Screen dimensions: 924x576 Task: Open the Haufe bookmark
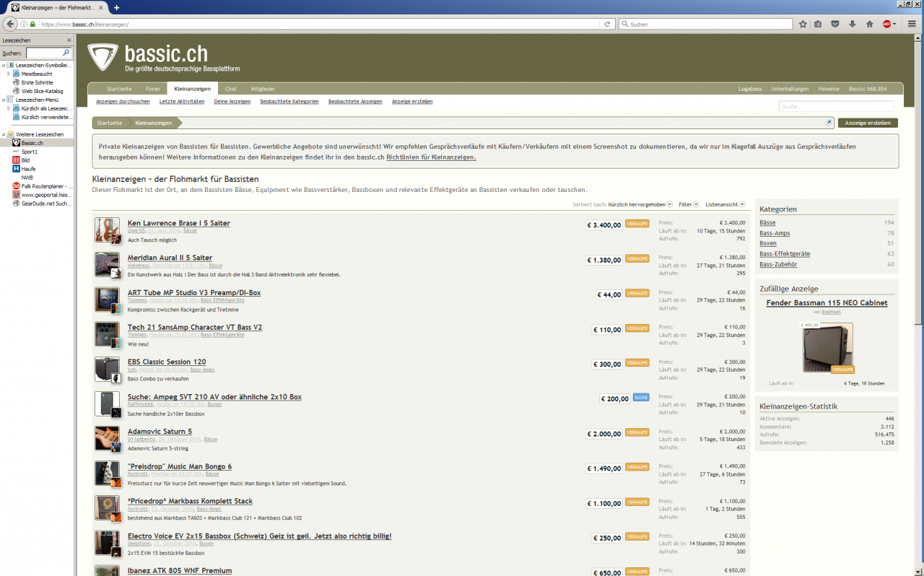[28, 169]
